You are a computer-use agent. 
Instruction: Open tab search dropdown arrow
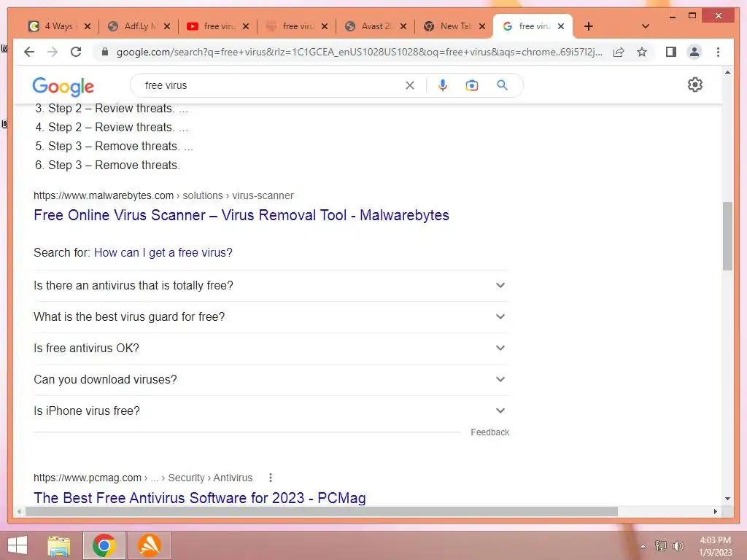point(646,26)
